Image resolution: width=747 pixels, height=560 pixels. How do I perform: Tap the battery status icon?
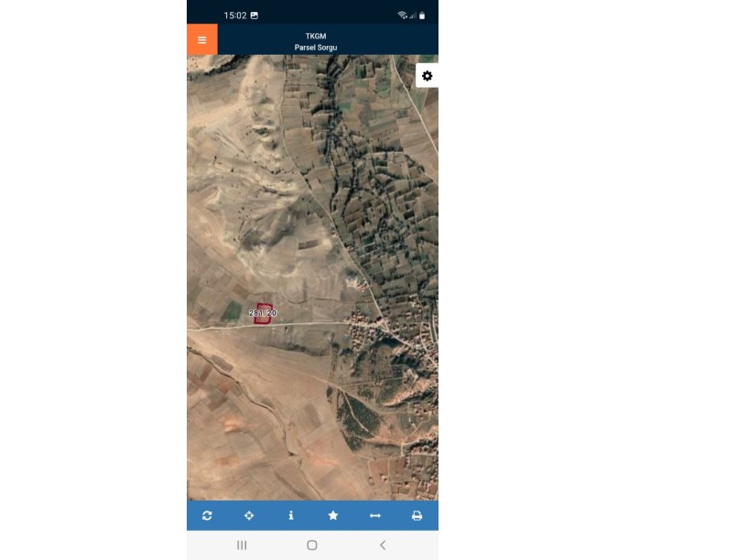tap(422, 16)
